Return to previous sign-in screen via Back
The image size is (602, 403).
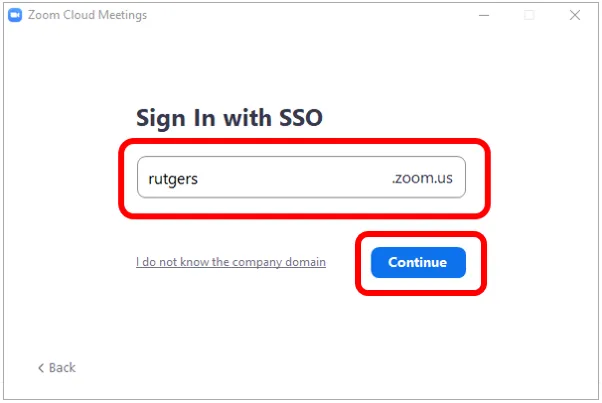(x=57, y=368)
